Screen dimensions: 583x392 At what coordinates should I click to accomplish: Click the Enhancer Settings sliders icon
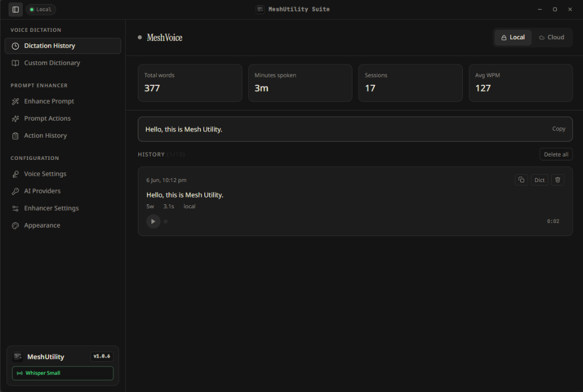point(15,208)
